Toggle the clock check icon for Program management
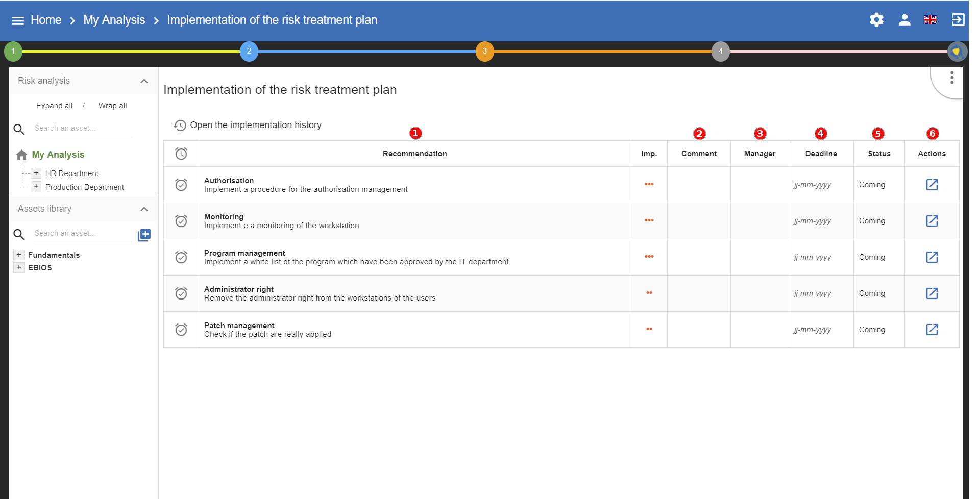 pyautogui.click(x=181, y=257)
